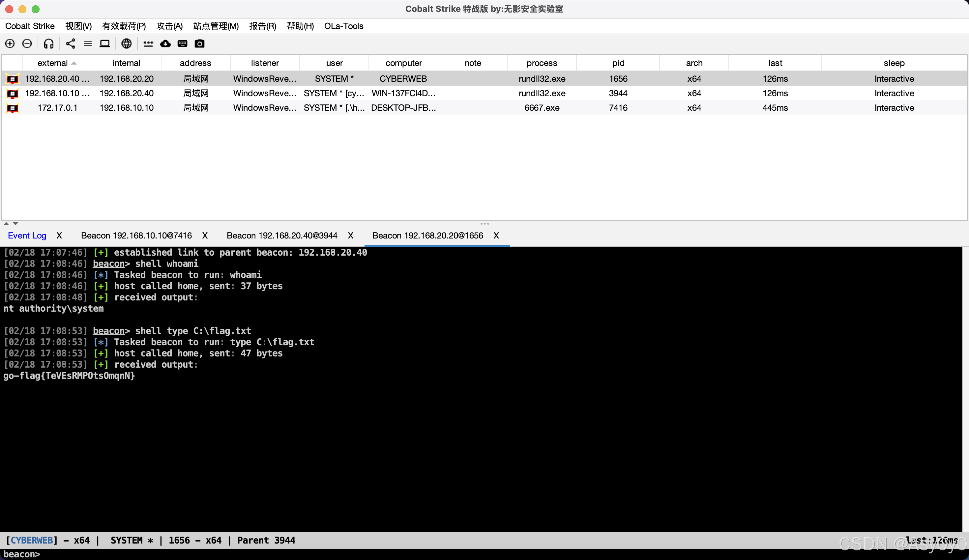View harvested credentials icon
The height and width of the screenshot is (560, 969).
pos(148,43)
